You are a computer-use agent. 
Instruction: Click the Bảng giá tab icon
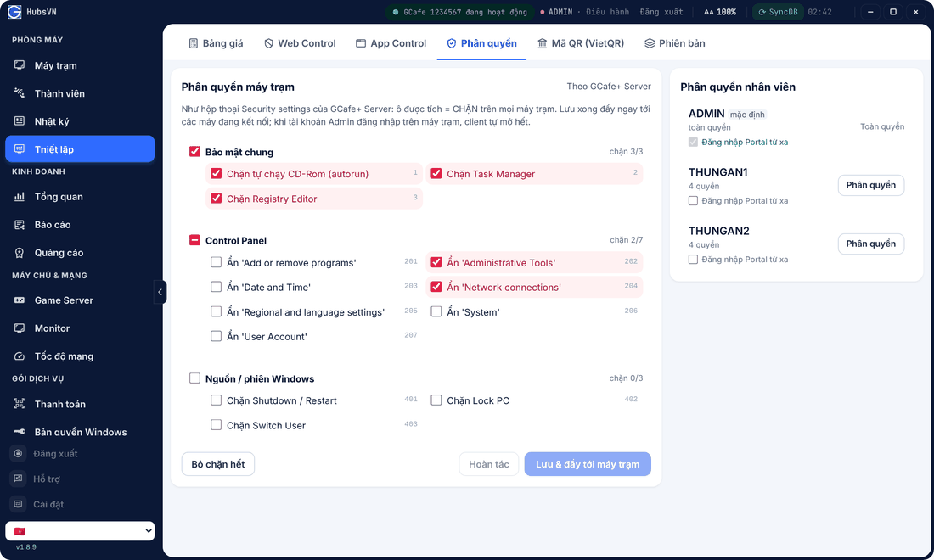(x=194, y=42)
